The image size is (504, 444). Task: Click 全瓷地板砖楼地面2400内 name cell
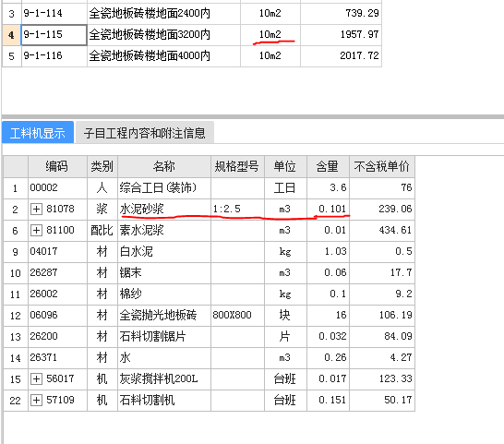click(163, 14)
